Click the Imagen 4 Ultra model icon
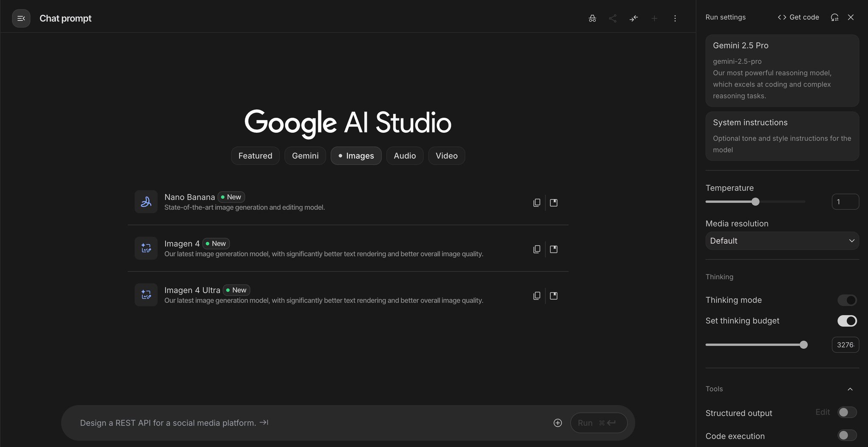 tap(146, 295)
